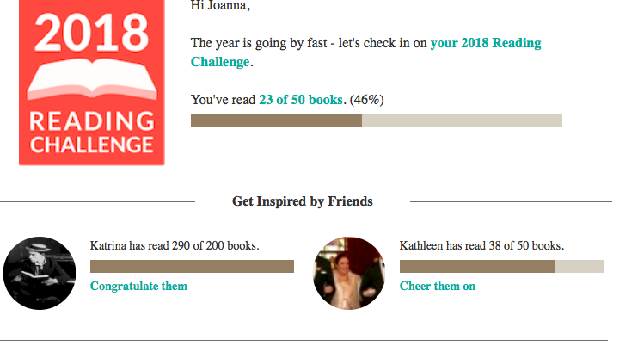Viewport: 644px width, 346px height.
Task: Select the 'Congratulate them' link for Katrina
Action: (138, 286)
